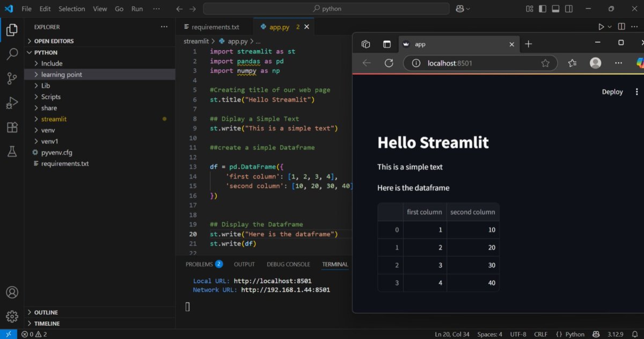Switch to the Problems panel tab

pyautogui.click(x=204, y=264)
